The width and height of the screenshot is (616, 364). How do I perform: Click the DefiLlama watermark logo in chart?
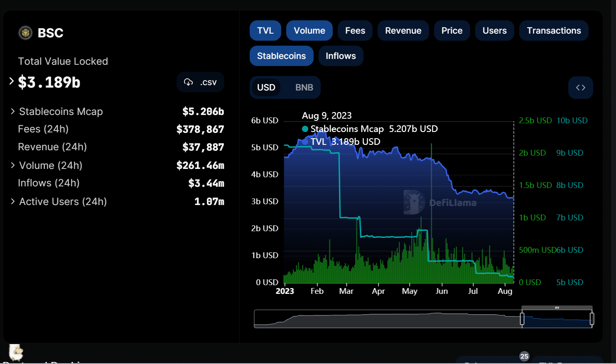[x=414, y=203]
